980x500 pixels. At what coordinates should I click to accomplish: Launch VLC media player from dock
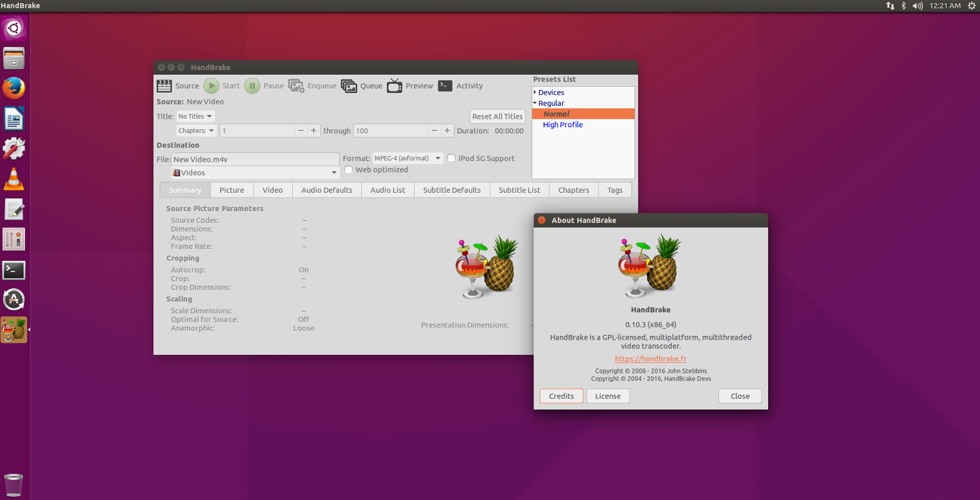point(13,179)
